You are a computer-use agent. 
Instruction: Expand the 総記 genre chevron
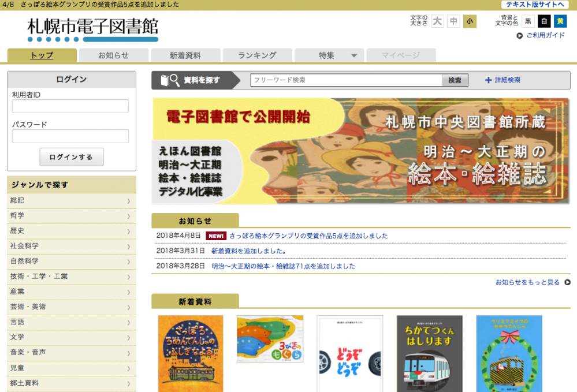(129, 201)
